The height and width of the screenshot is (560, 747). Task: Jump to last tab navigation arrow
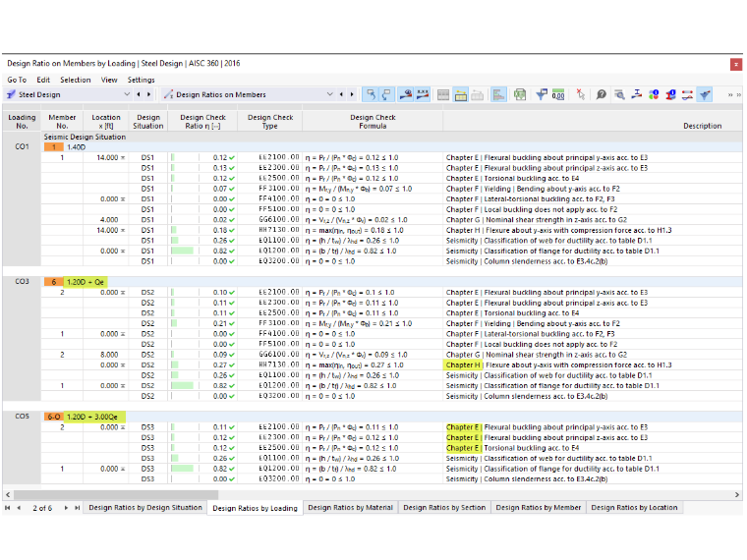78,508
